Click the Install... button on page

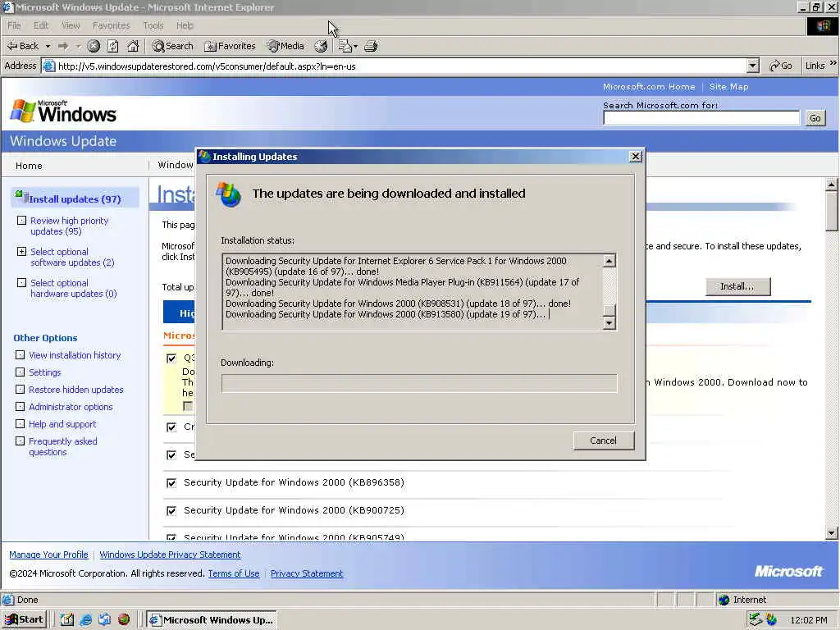pos(737,286)
